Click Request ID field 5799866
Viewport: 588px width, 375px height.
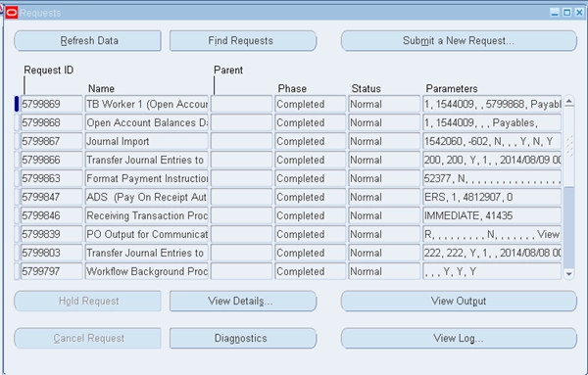click(51, 160)
